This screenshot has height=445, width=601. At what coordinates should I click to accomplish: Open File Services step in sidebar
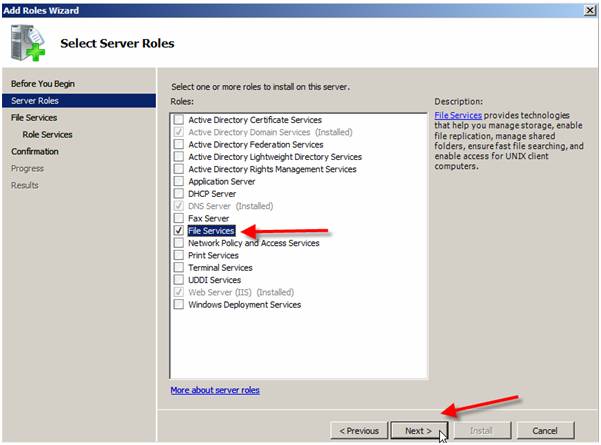pyautogui.click(x=34, y=118)
